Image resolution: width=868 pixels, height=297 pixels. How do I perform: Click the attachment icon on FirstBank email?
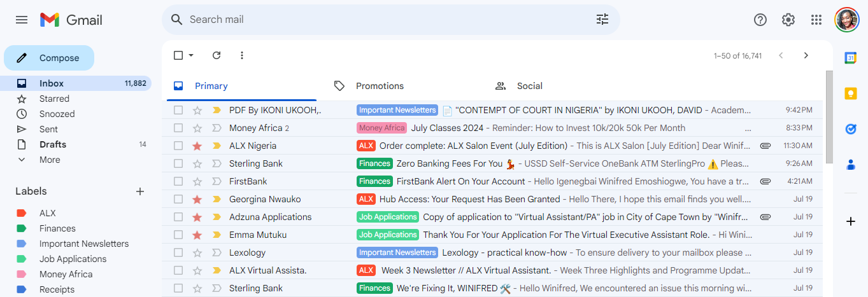[x=765, y=181]
